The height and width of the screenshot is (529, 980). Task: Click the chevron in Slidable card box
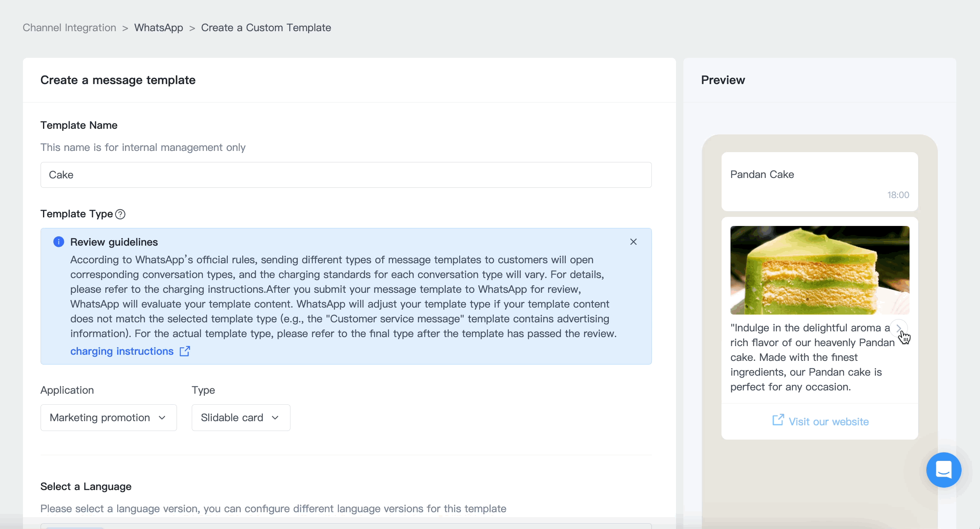tap(275, 418)
